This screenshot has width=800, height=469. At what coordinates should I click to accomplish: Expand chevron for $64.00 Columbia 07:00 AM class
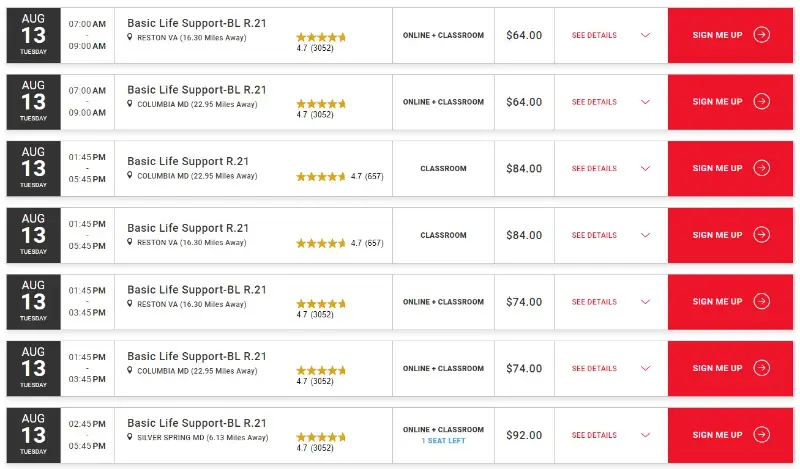point(645,102)
